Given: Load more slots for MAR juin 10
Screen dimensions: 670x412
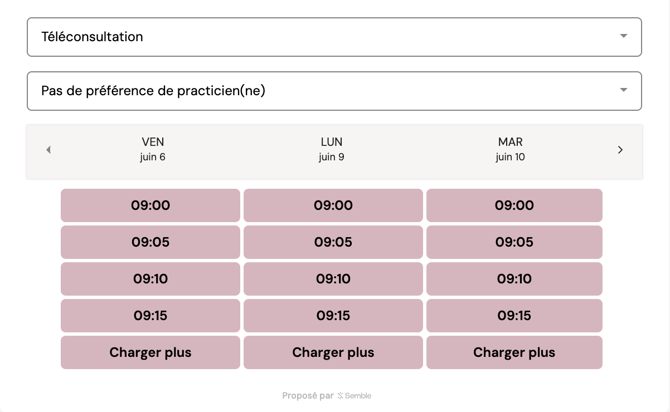Looking at the screenshot, I should point(514,353).
